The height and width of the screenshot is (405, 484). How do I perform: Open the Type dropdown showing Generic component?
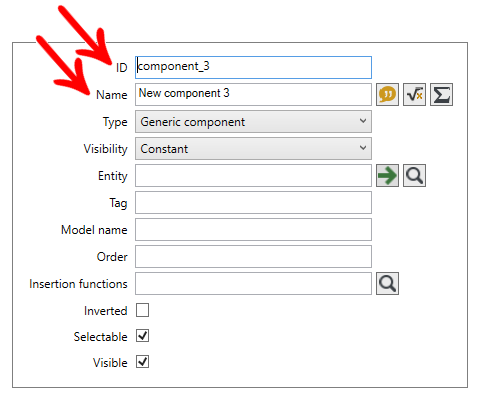coord(253,122)
